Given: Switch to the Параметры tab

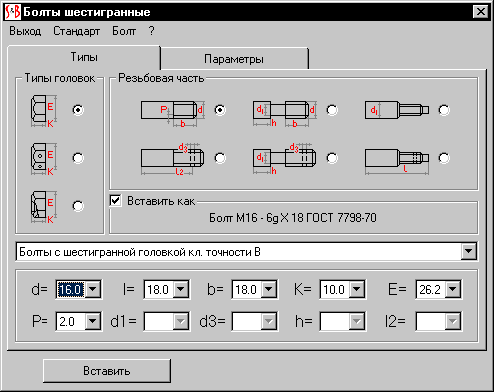Looking at the screenshot, I should point(234,59).
